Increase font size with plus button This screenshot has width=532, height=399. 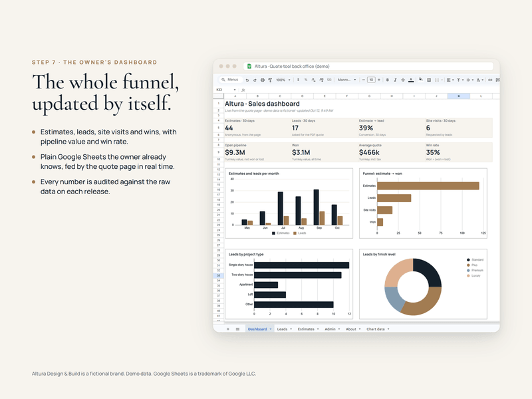pos(379,80)
